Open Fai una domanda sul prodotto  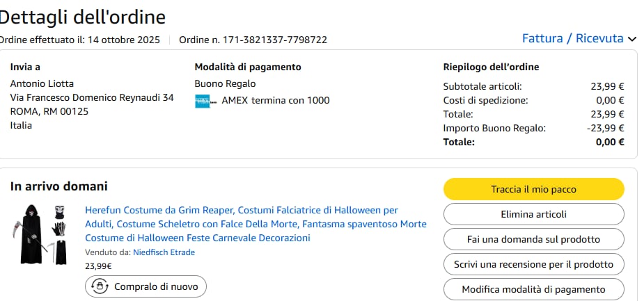coord(533,239)
